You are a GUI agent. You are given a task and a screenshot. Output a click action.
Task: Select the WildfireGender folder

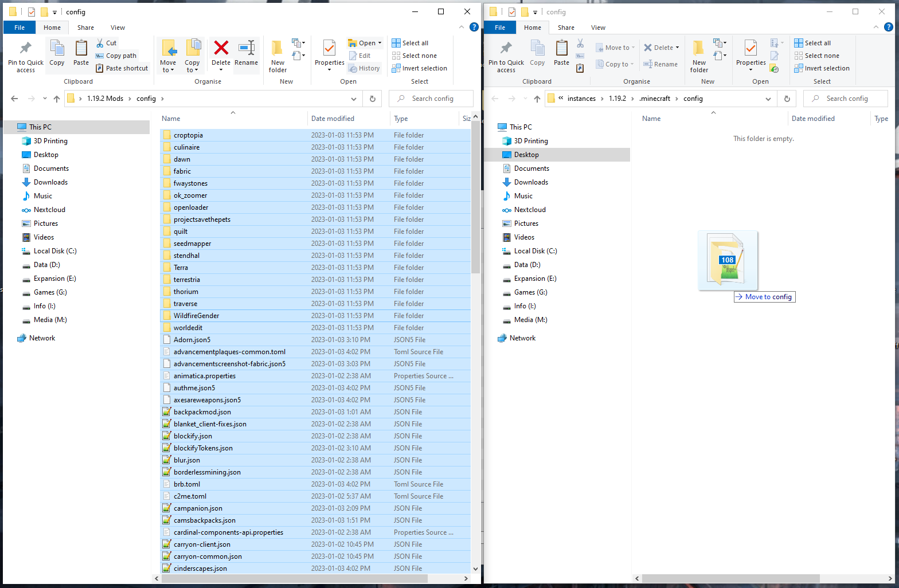coord(315,316)
